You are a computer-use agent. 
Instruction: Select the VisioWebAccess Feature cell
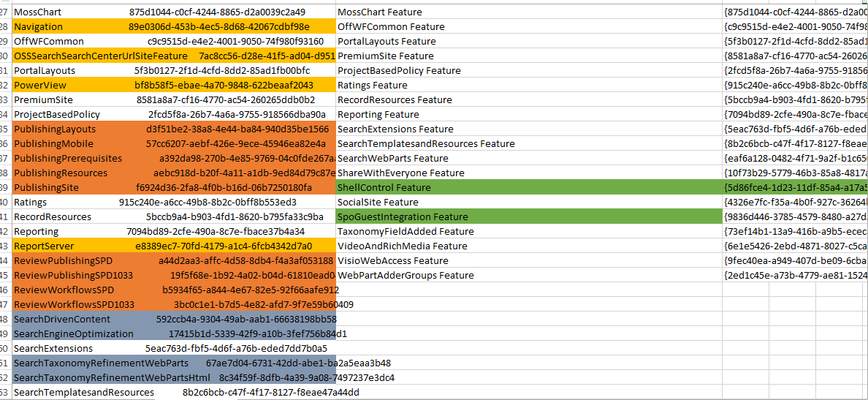pos(393,261)
